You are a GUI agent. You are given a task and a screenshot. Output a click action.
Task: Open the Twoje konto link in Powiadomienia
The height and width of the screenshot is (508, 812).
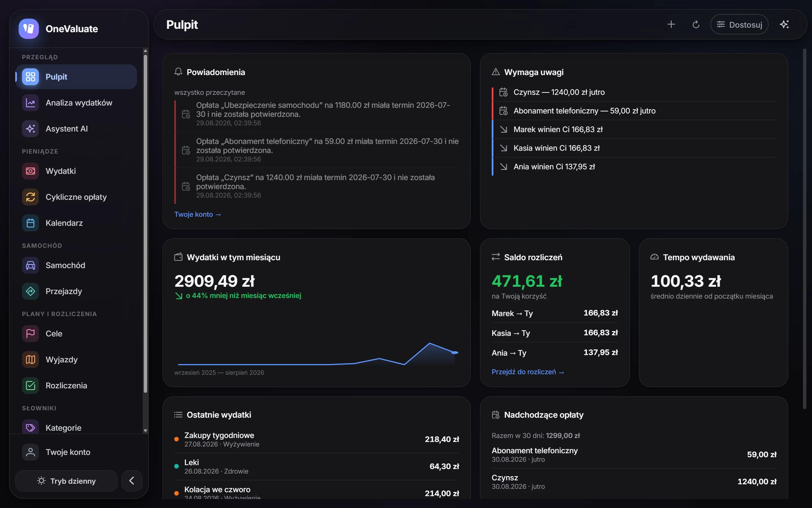[198, 214]
